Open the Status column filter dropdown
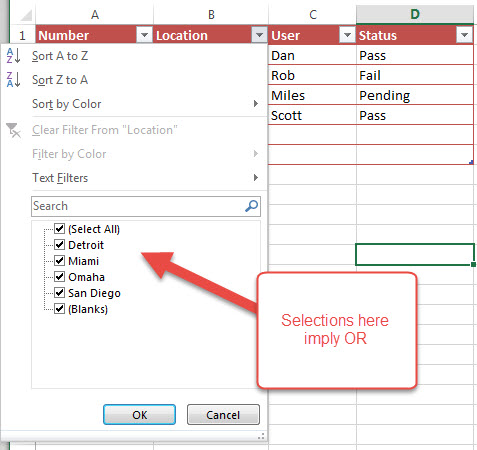Viewport: 477px width, 450px height. pyautogui.click(x=464, y=35)
